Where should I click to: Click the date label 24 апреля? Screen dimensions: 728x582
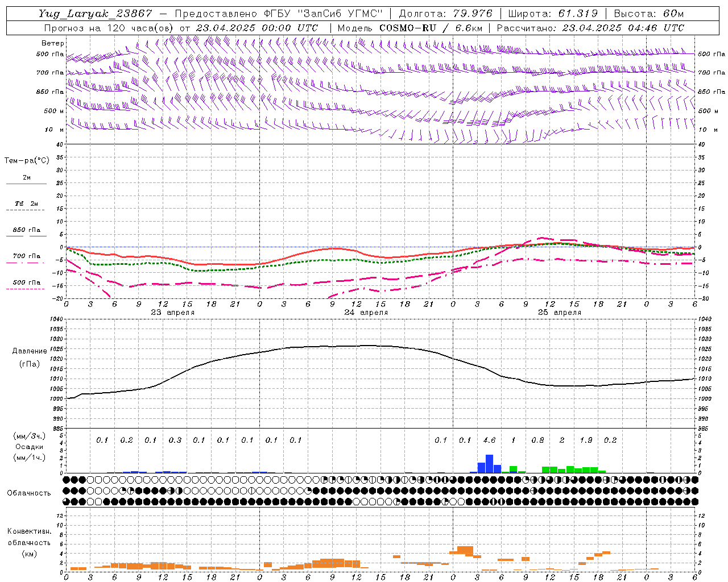tap(366, 313)
